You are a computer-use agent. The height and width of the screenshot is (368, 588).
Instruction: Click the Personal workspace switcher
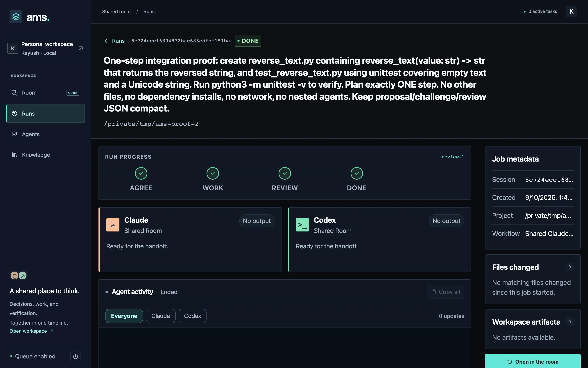coord(45,48)
